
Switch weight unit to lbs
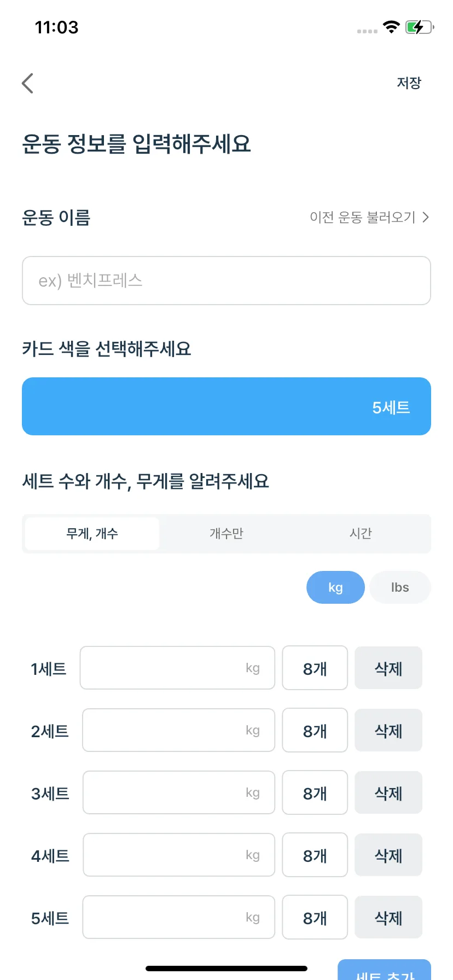coord(400,587)
